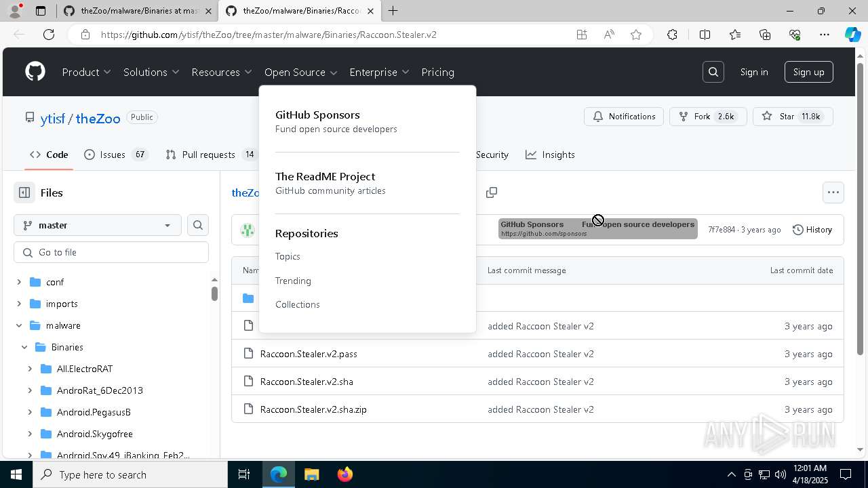The image size is (868, 488).
Task: Open new browser tab
Action: tap(393, 11)
